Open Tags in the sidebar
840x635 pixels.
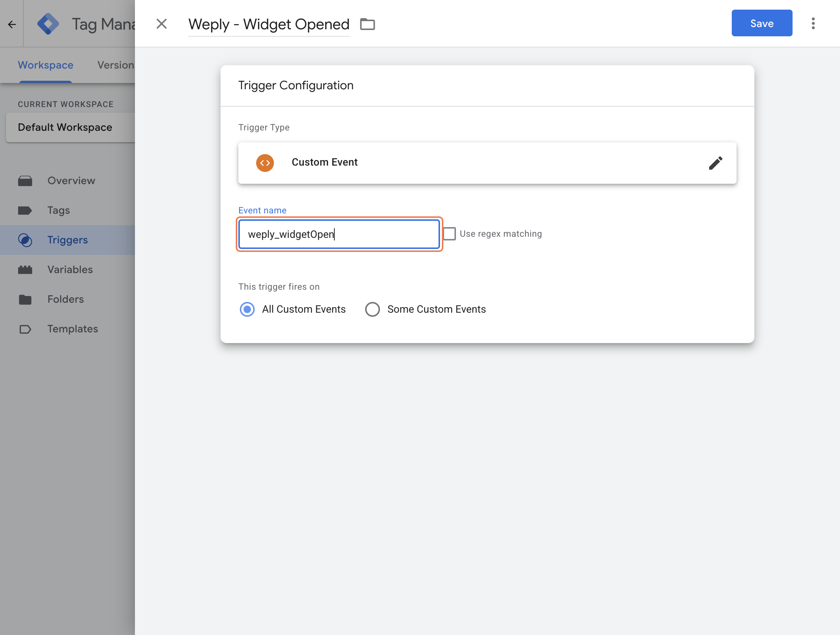coord(59,210)
